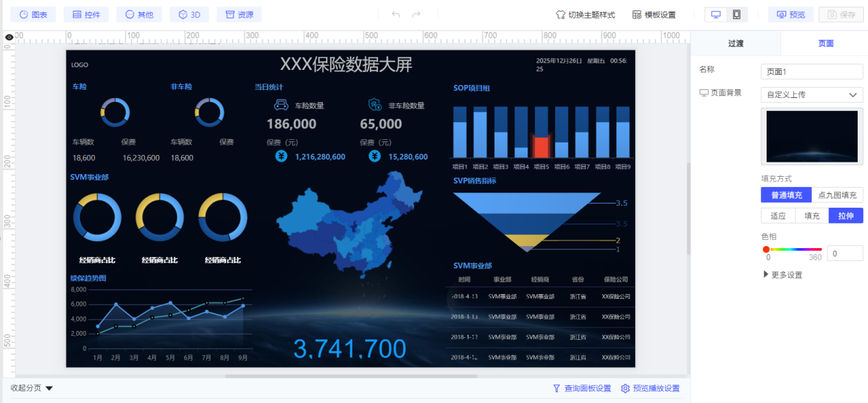
Task: Click the horizontal canvas scrollbar
Action: tap(351, 376)
